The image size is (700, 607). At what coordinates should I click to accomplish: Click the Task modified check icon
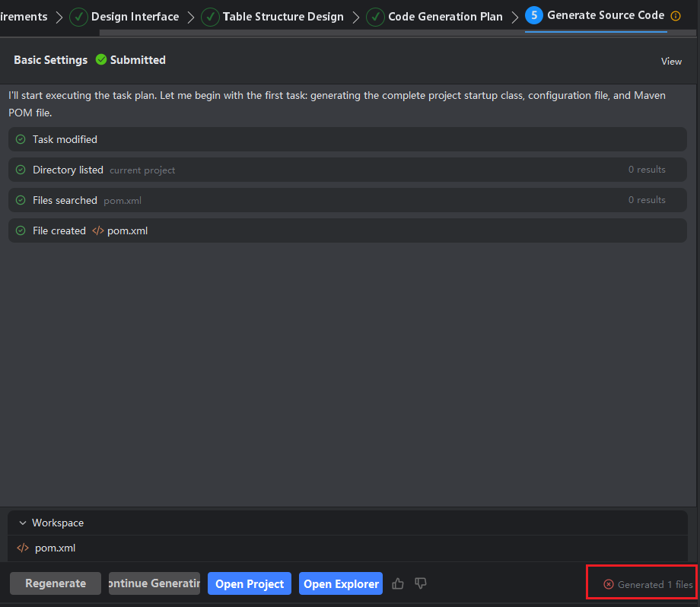coord(21,139)
